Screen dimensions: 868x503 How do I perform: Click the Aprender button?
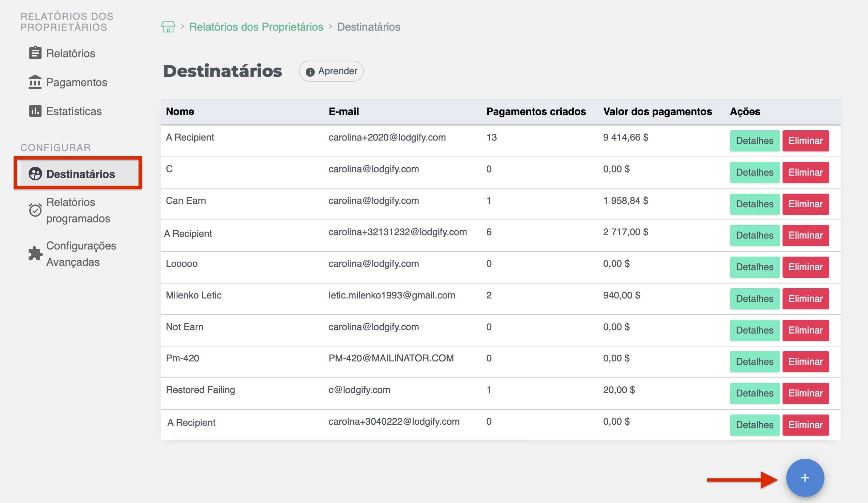coord(331,71)
